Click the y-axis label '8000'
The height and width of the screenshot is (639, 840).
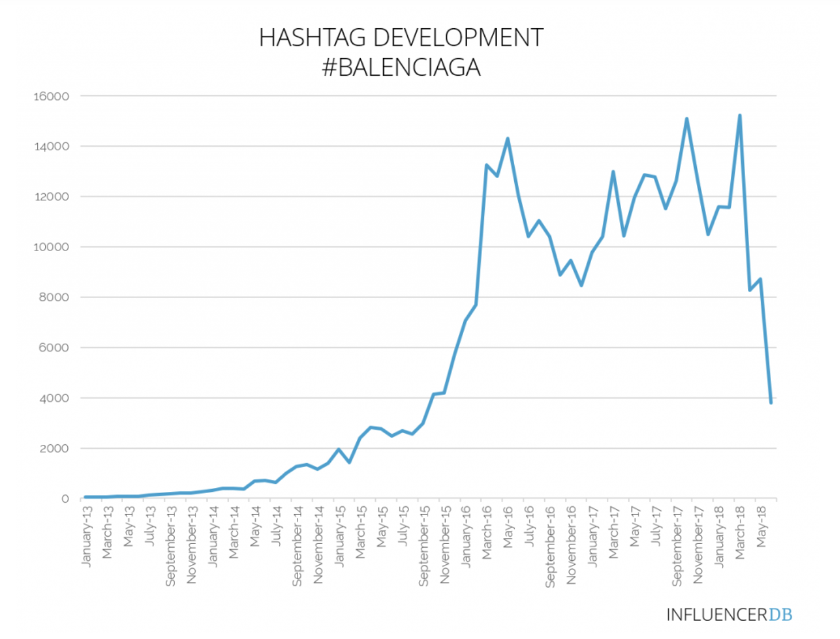54,298
